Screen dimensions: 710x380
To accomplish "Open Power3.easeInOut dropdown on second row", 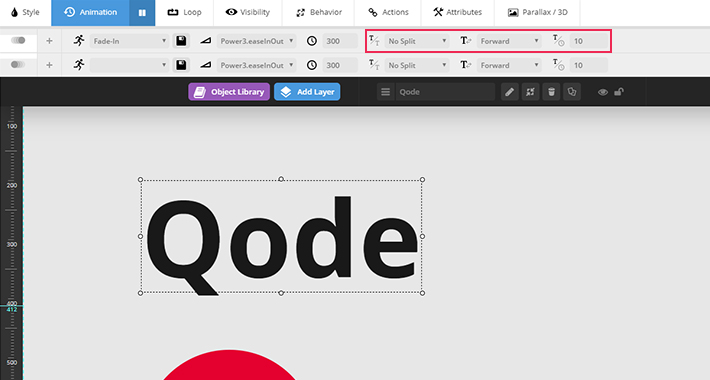I will coord(257,65).
